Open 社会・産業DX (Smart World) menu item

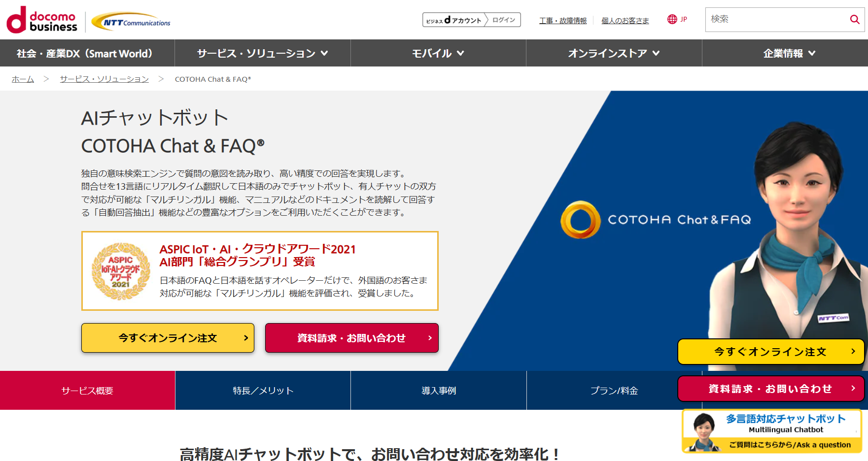87,53
